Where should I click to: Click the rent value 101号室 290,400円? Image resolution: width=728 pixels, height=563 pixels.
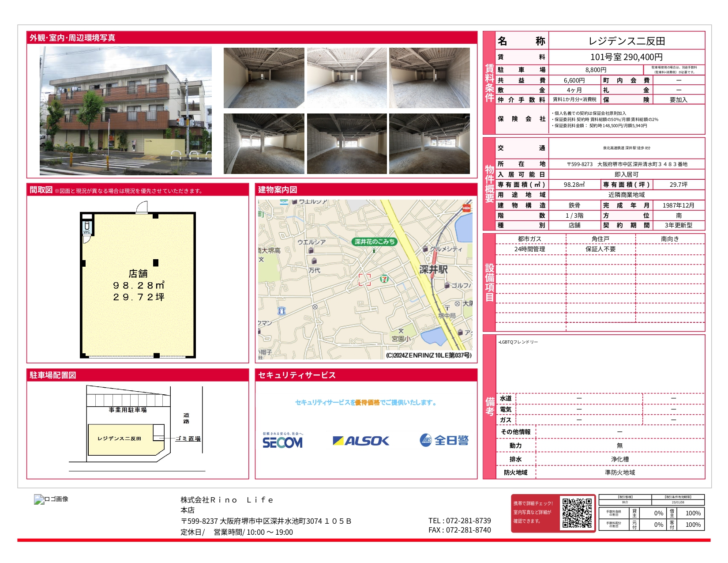[x=627, y=57]
